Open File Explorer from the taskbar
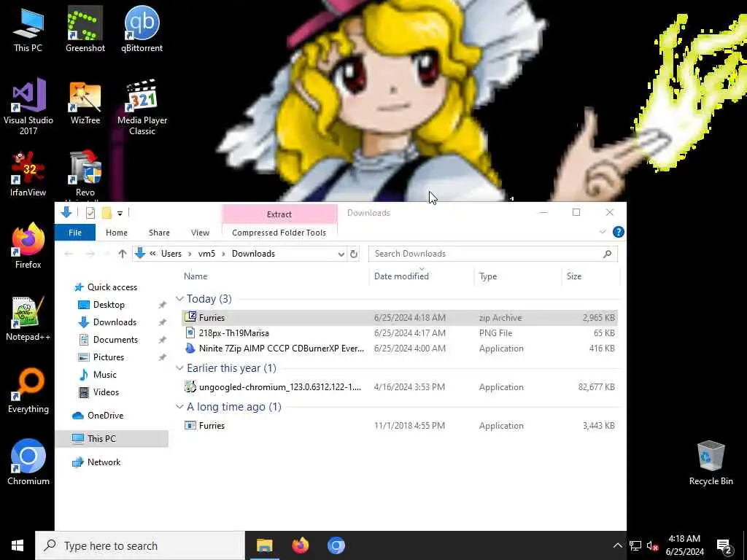 tap(264, 545)
